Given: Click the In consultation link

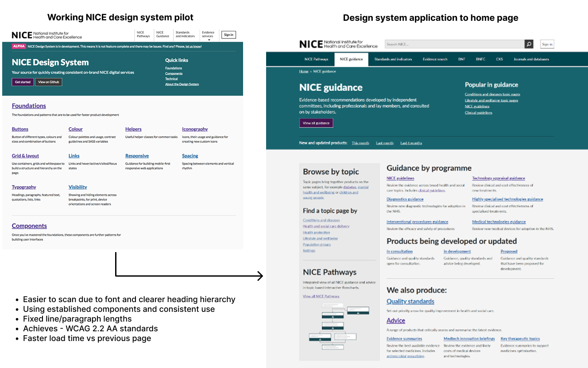Looking at the screenshot, I should 399,251.
